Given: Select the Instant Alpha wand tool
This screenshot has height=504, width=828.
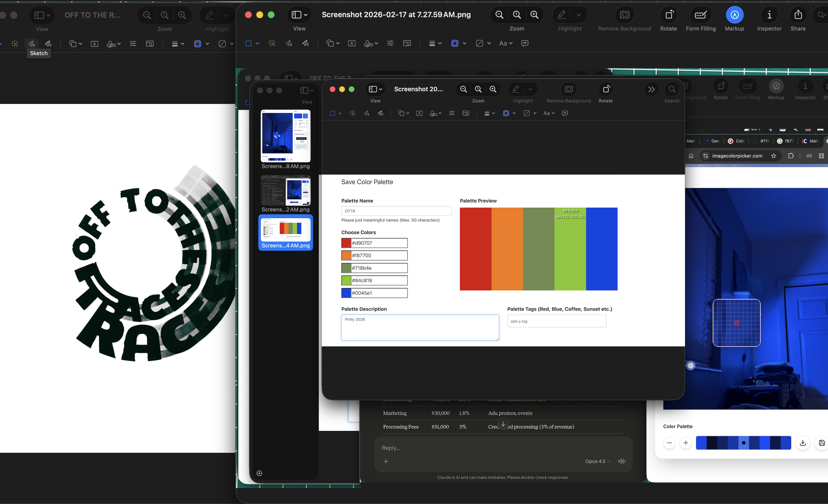Looking at the screenshot, I should point(272,43).
